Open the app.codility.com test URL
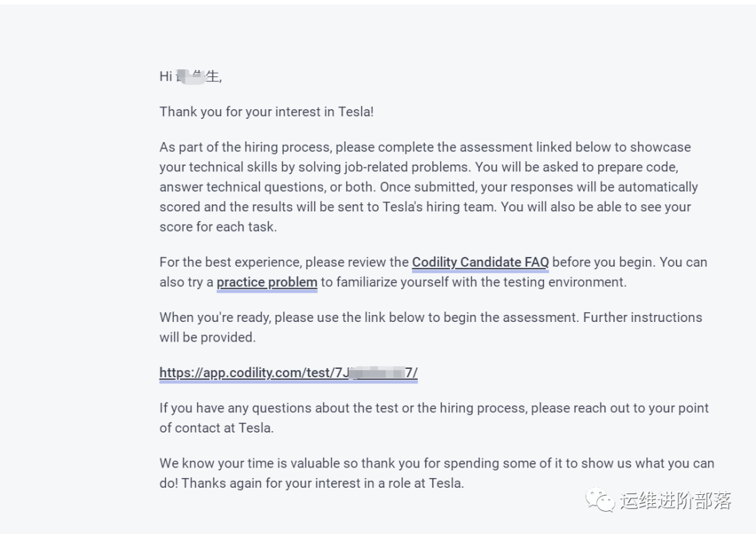 (288, 373)
